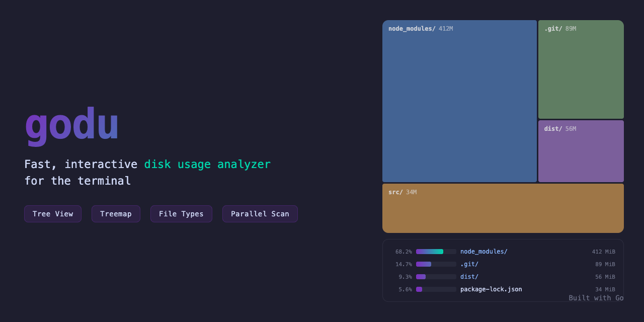Select the .git/ treemap block
The width and height of the screenshot is (644, 322).
pyautogui.click(x=581, y=69)
